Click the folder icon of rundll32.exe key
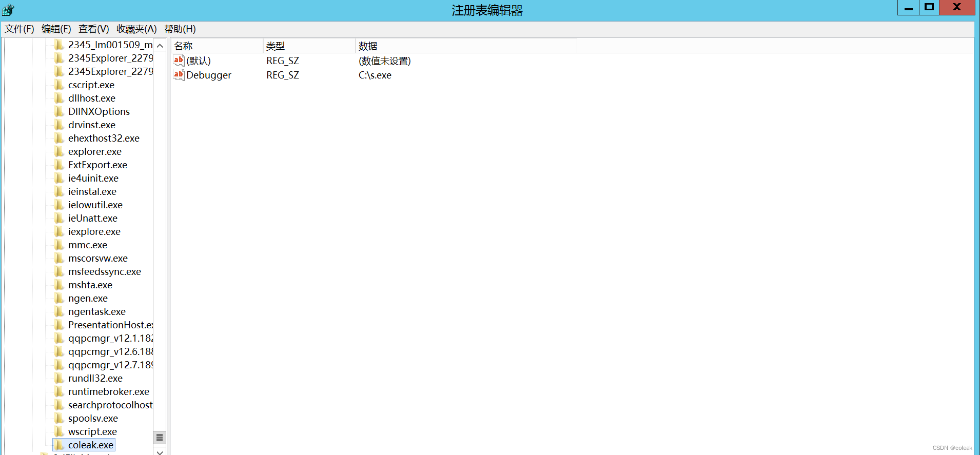980x455 pixels. pos(60,378)
